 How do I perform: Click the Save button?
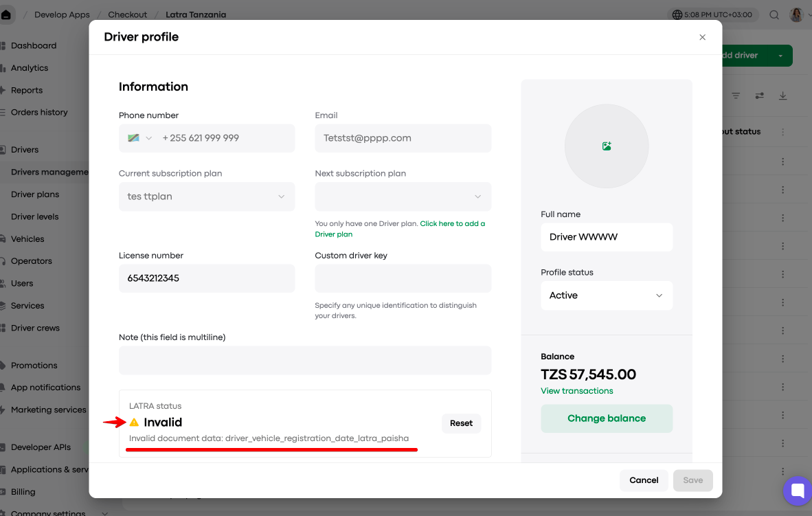692,480
